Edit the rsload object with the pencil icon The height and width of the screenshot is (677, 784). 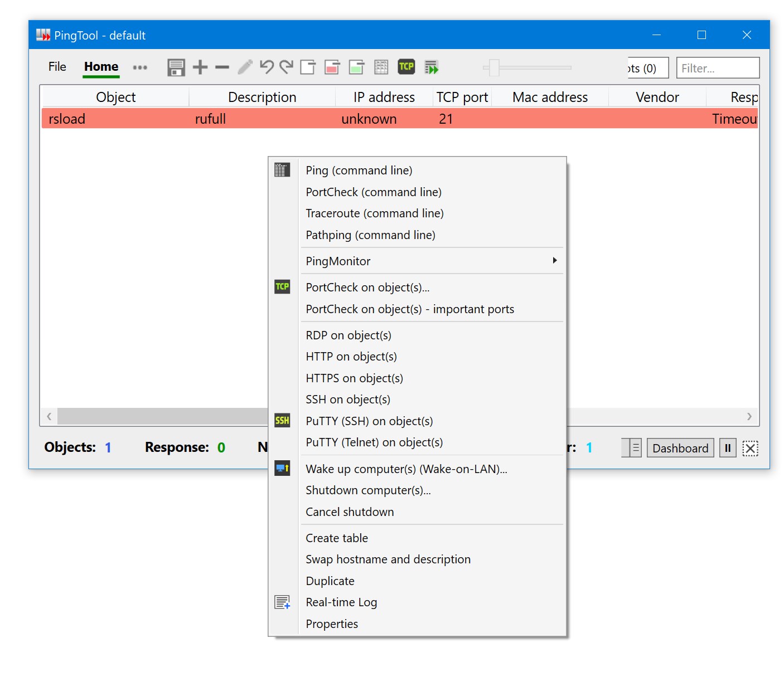(244, 67)
